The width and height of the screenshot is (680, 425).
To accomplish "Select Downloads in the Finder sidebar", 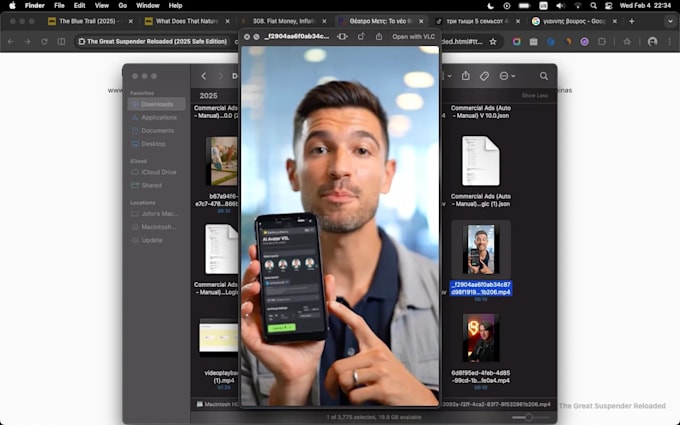I will 157,104.
